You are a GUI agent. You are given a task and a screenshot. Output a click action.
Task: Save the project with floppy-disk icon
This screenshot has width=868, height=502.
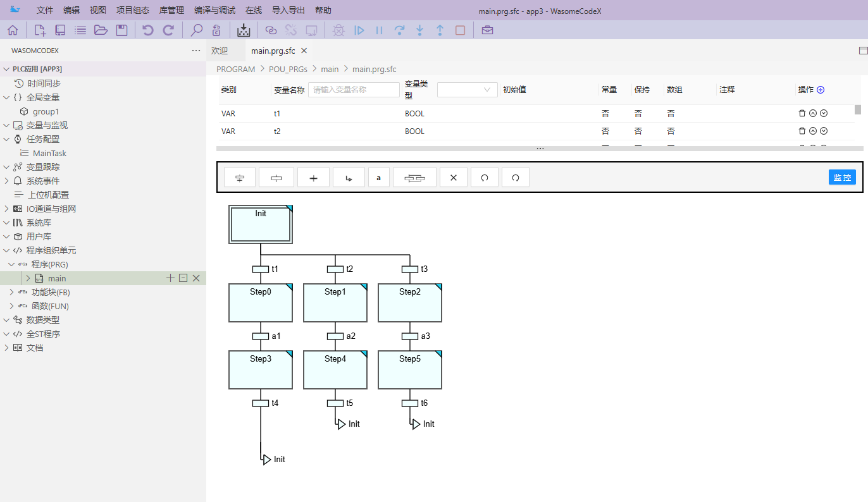point(122,30)
